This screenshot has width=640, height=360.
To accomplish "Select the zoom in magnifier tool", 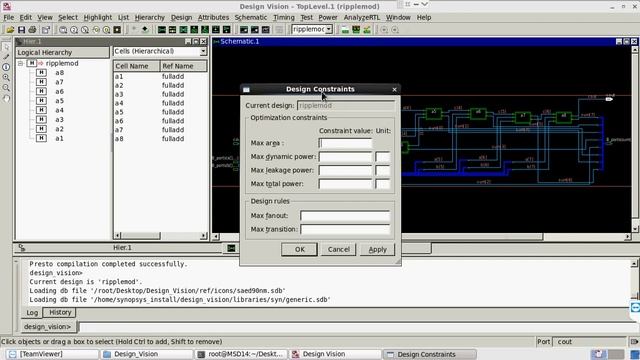I will point(6,77).
